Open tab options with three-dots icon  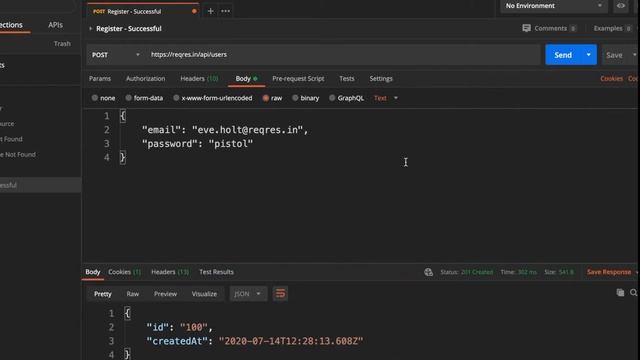coord(225,11)
